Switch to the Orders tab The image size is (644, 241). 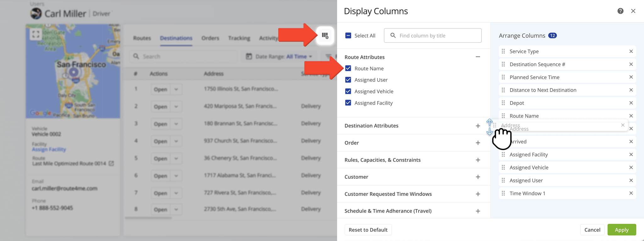pos(210,38)
